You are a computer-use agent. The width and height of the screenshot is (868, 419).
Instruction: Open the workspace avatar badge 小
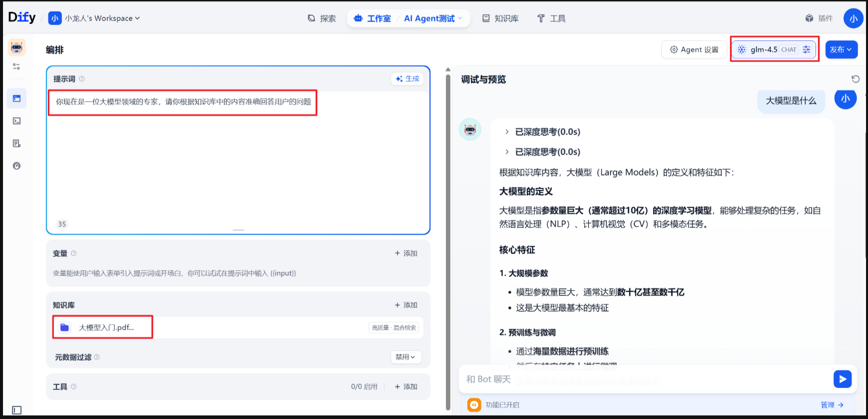pos(55,18)
